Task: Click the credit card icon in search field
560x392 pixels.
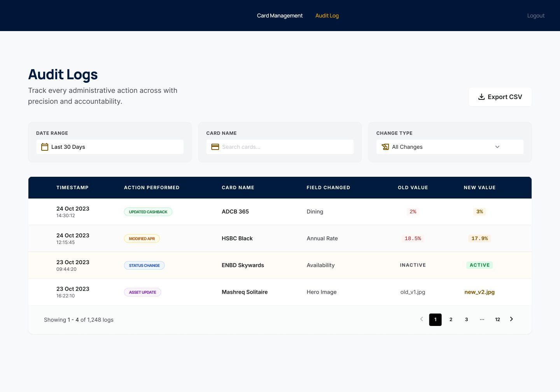Action: pos(215,147)
